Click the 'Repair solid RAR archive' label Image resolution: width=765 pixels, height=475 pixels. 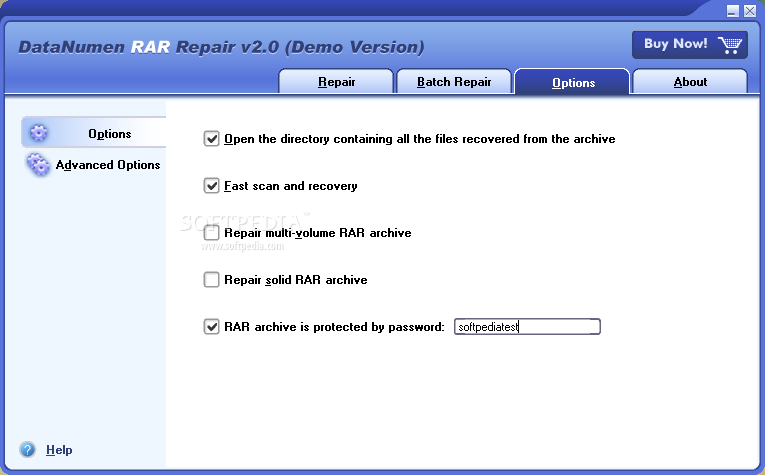(x=296, y=280)
